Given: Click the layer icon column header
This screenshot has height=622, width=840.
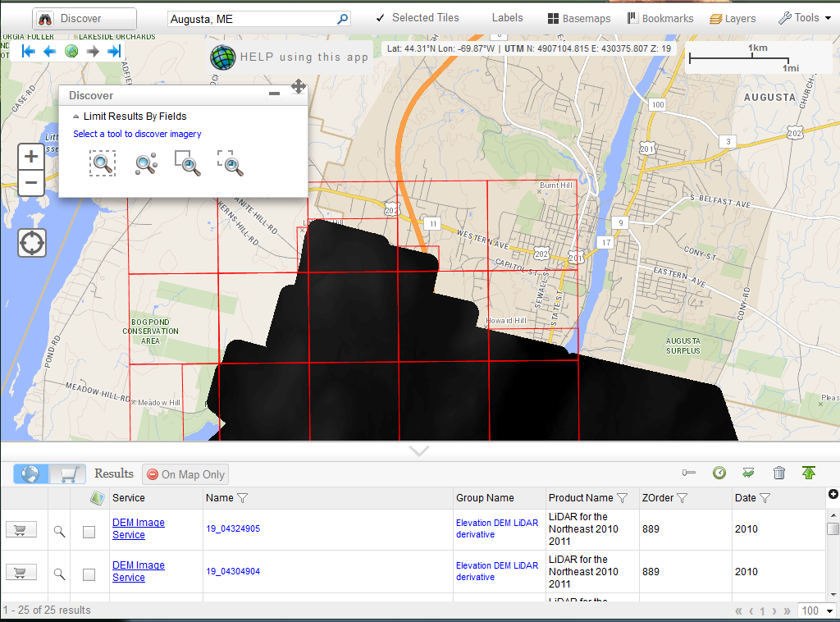Looking at the screenshot, I should [x=97, y=498].
